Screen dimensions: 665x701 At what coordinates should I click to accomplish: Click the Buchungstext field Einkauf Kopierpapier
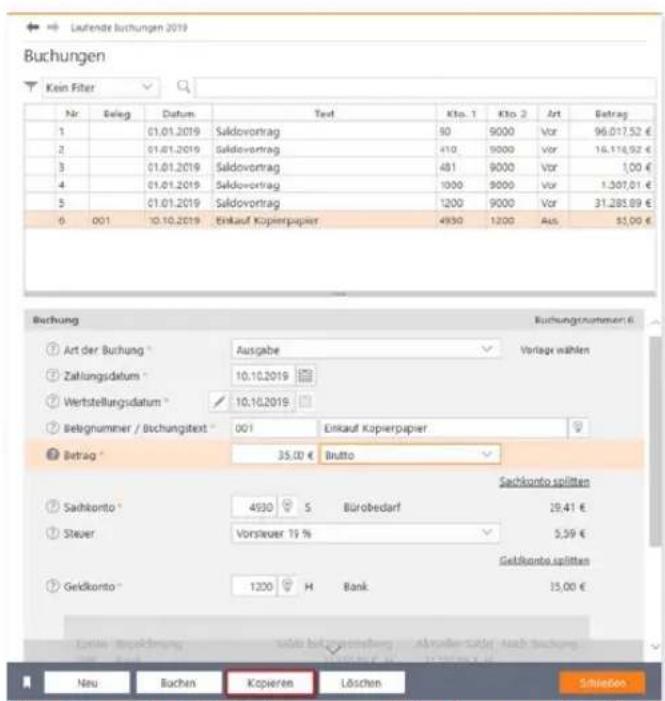pos(443,428)
